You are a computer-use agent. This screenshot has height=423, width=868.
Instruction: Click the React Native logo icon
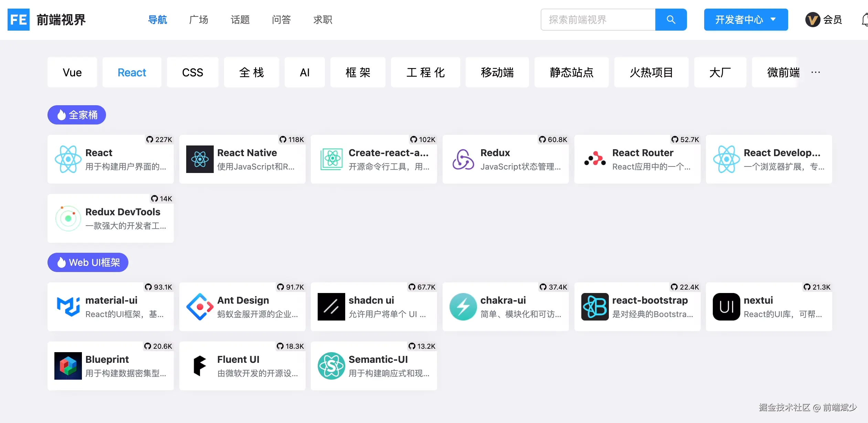pos(200,159)
